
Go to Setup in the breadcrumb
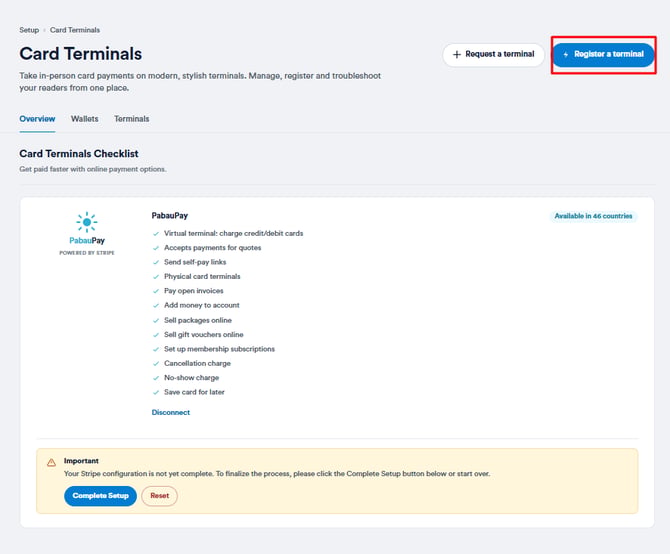[x=29, y=30]
